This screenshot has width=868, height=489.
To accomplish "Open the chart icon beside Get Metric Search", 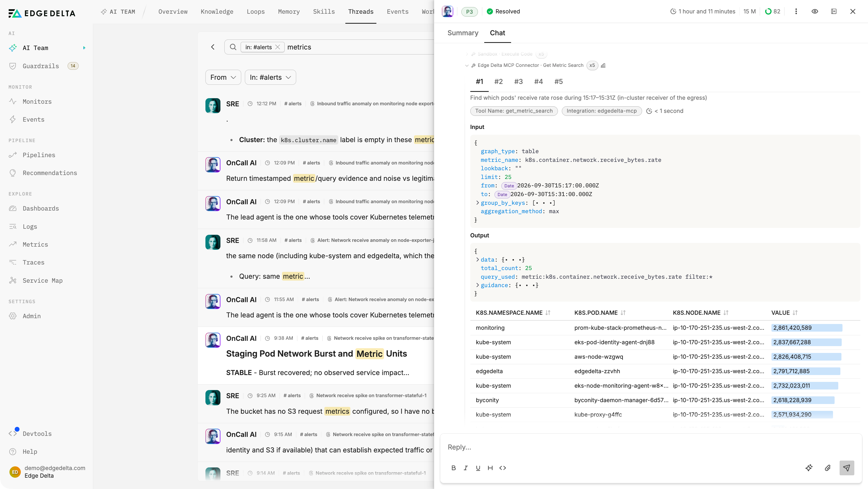I will point(603,66).
